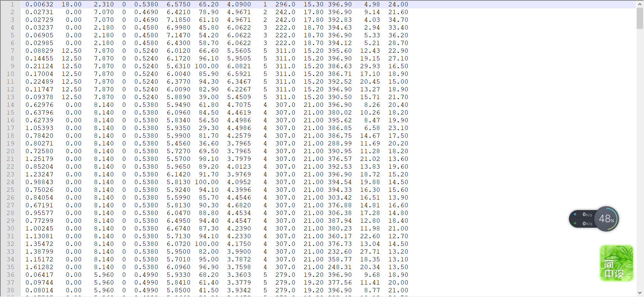Image resolution: width=644 pixels, height=297 pixels.
Task: Click the value 34.70
Action: [398, 20]
